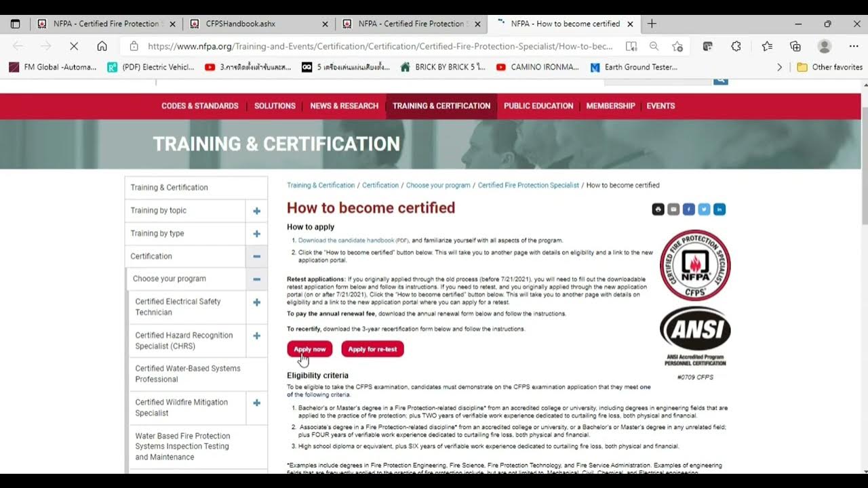Go to Training & Certification breadcrumb
The height and width of the screenshot is (488, 868).
[321, 185]
